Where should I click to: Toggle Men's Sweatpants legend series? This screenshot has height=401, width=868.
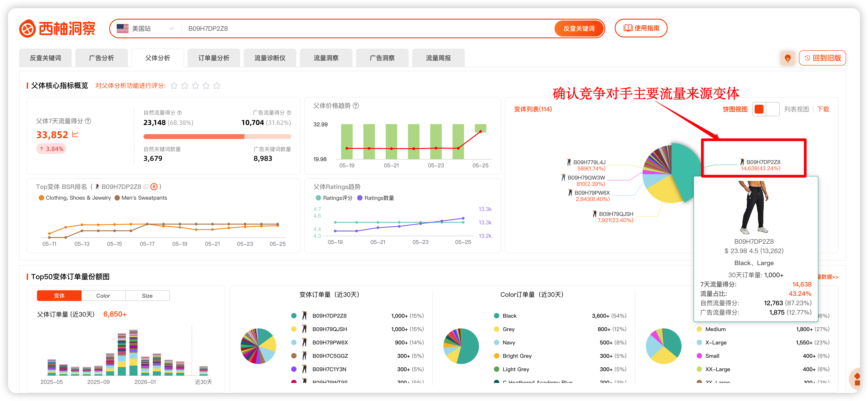[x=141, y=198]
